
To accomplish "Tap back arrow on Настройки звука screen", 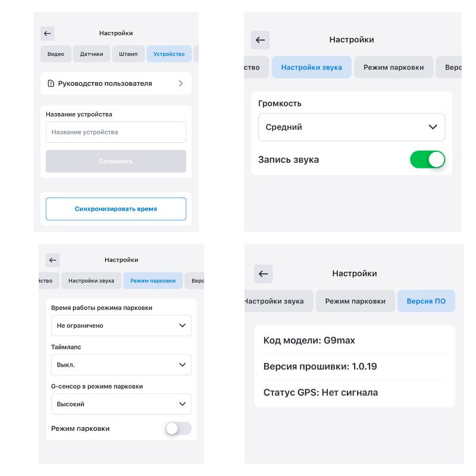I will [260, 40].
